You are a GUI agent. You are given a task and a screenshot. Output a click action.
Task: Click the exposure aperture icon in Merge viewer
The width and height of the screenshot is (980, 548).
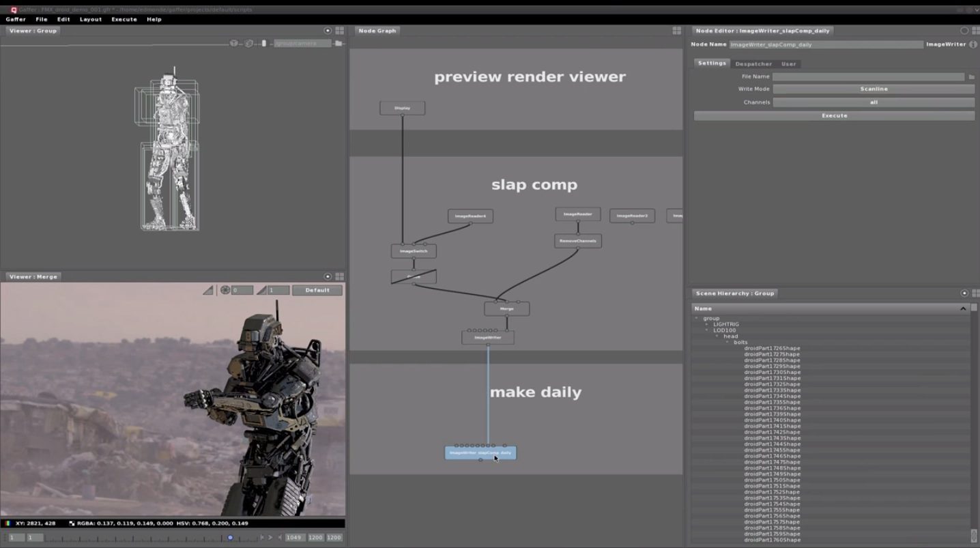click(x=225, y=290)
